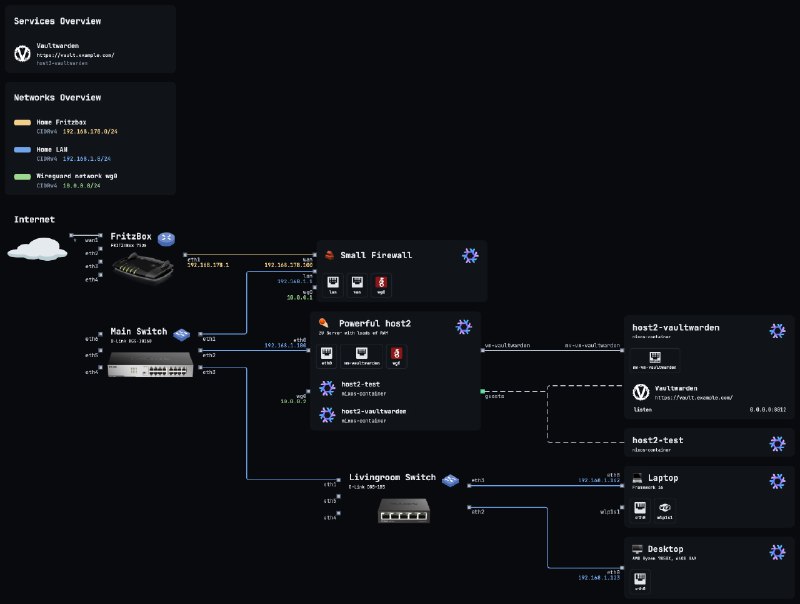Select the eth0 interface icon in Desktop card
Viewport: 800px width, 604px height.
pos(640,581)
